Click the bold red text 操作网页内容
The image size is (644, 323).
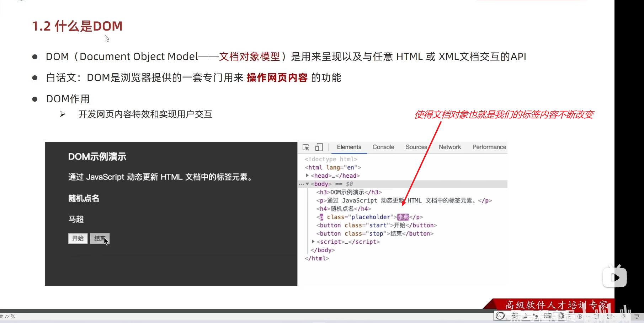277,77
